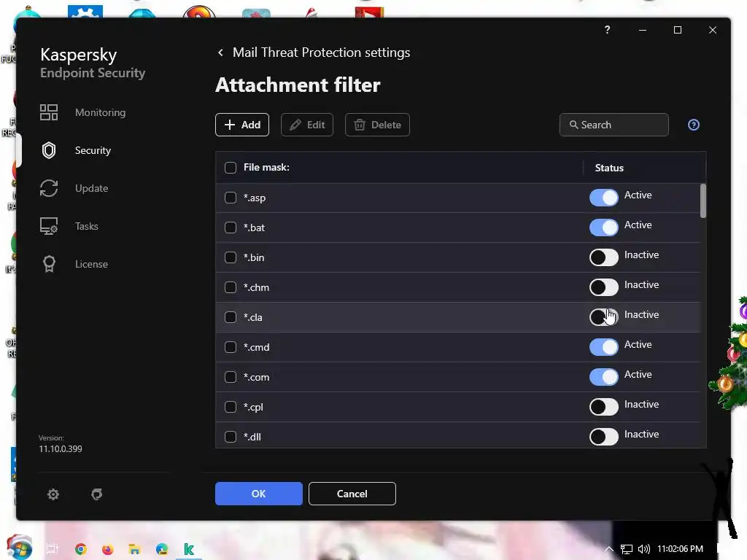Click version number 11.10.0.399
This screenshot has width=747, height=560.
point(61,449)
